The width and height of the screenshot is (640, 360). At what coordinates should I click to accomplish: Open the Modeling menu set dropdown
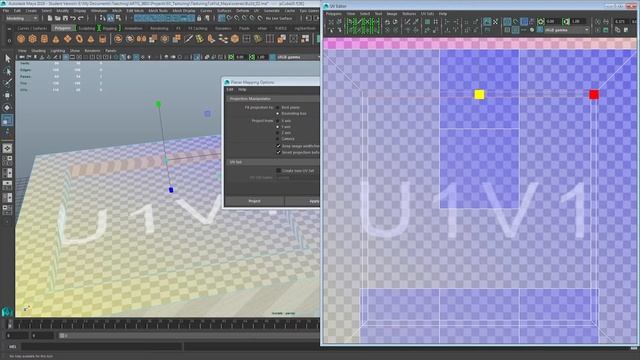point(21,18)
